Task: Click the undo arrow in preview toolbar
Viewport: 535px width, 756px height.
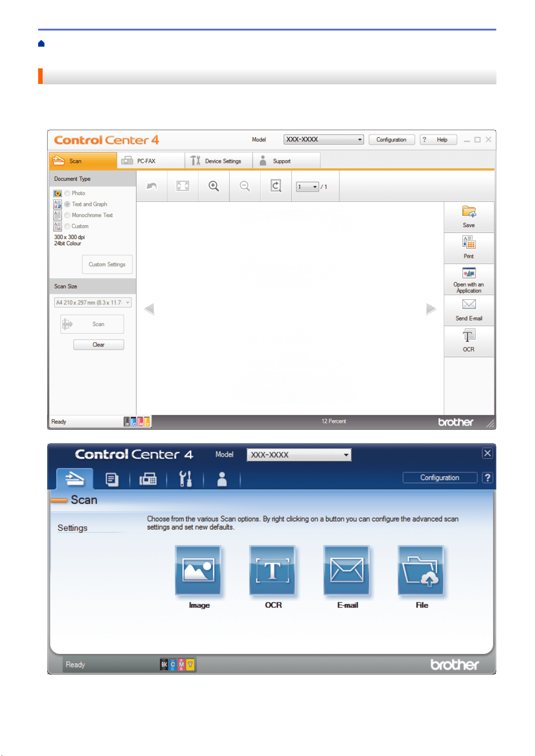Action: [x=152, y=186]
